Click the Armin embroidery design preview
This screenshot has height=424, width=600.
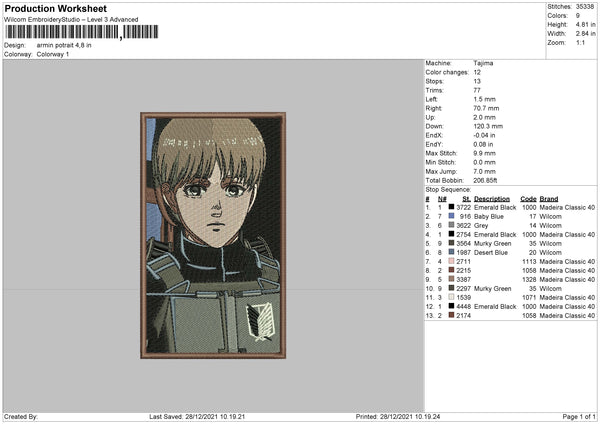(x=213, y=235)
